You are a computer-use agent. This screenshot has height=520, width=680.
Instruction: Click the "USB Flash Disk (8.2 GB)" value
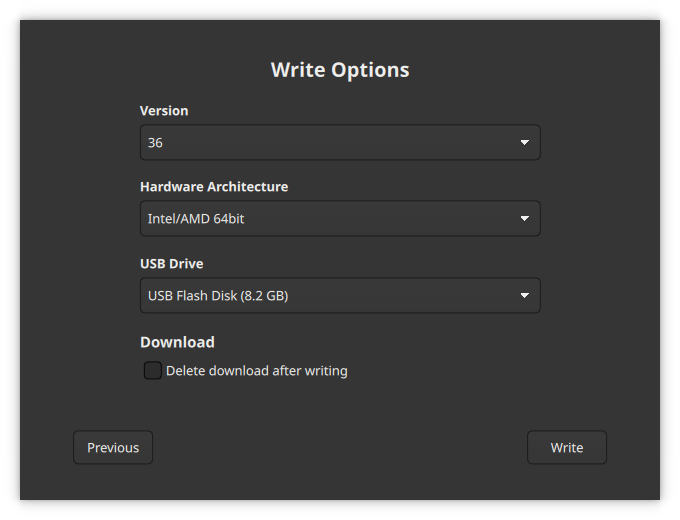pyautogui.click(x=218, y=296)
